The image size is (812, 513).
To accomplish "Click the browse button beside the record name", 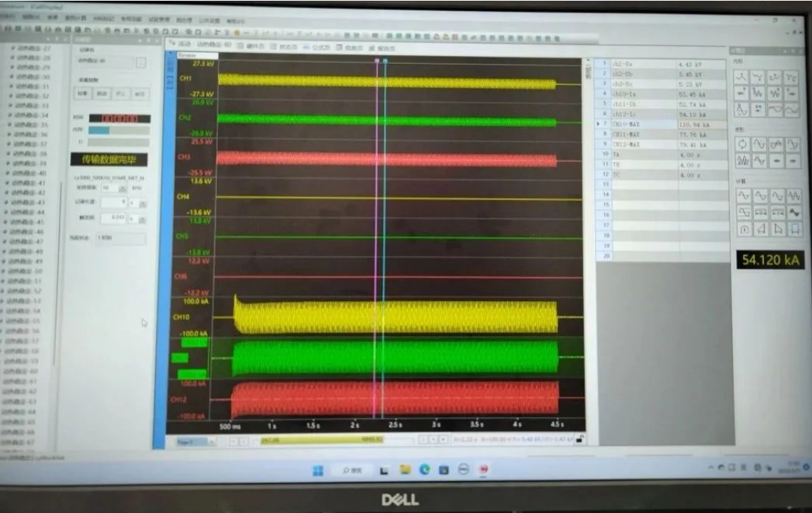I will pos(141,62).
